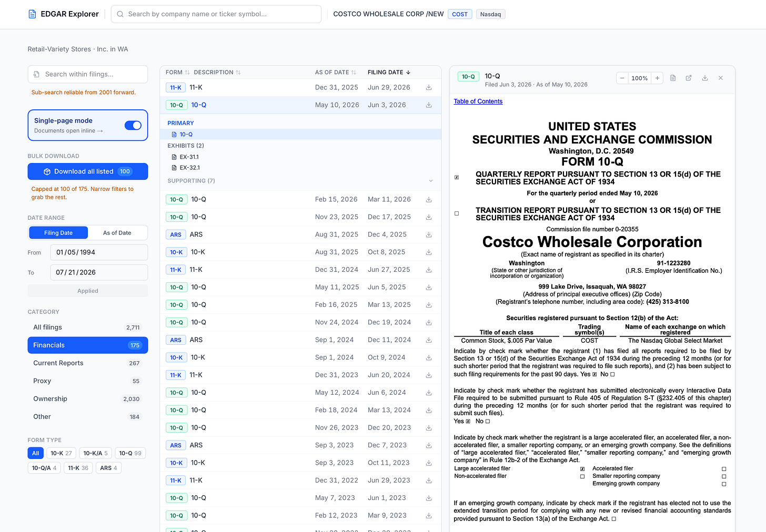Screen dimensions: 766x532
Task: Filter form type to All
Action: pos(35,453)
